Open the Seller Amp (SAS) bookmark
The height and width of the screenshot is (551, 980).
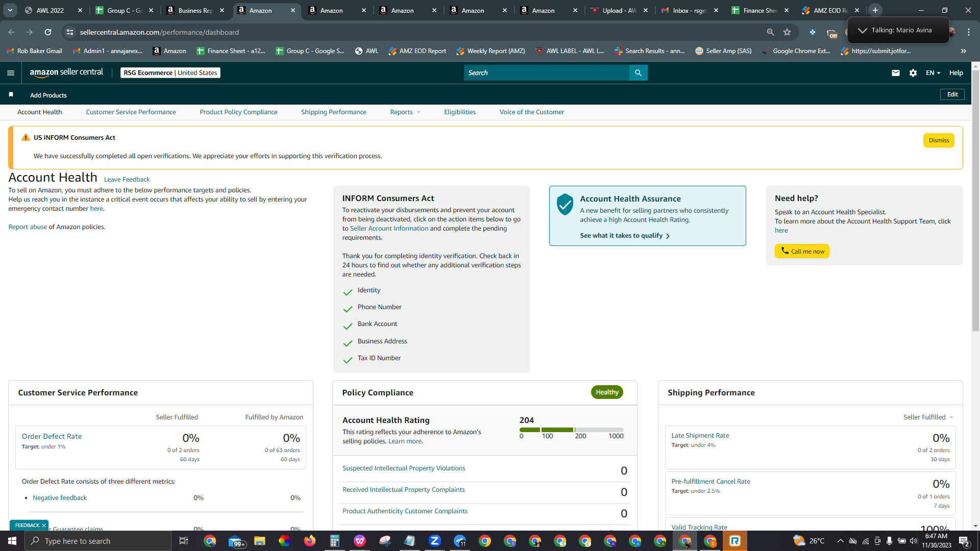[x=723, y=51]
